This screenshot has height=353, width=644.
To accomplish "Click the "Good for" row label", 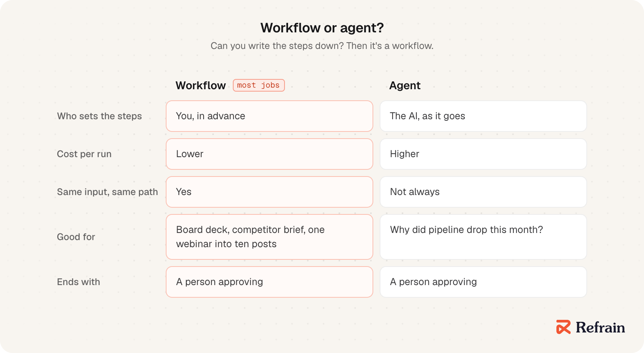I will [x=76, y=237].
